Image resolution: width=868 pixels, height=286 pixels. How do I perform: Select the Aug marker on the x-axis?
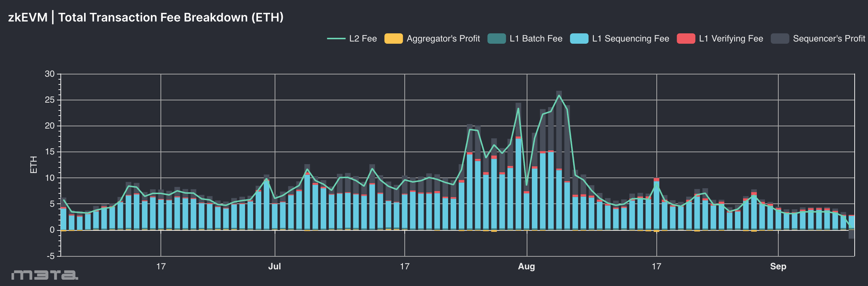pos(526,266)
